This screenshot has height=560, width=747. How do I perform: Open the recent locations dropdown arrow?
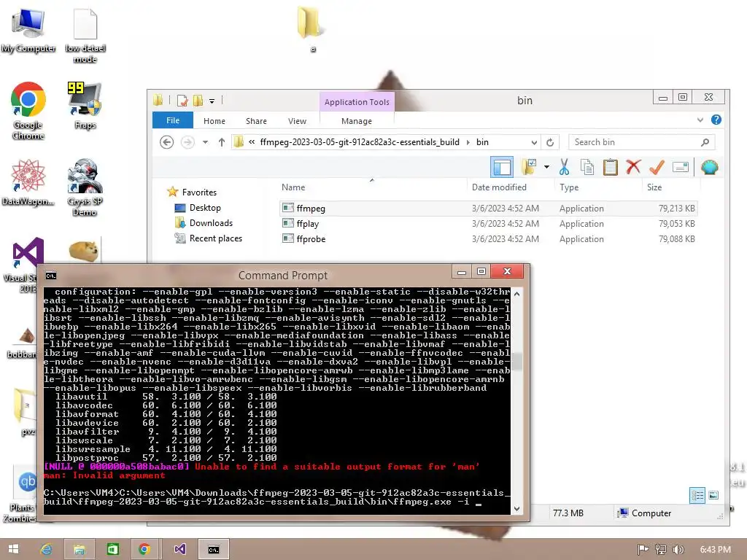pos(205,142)
